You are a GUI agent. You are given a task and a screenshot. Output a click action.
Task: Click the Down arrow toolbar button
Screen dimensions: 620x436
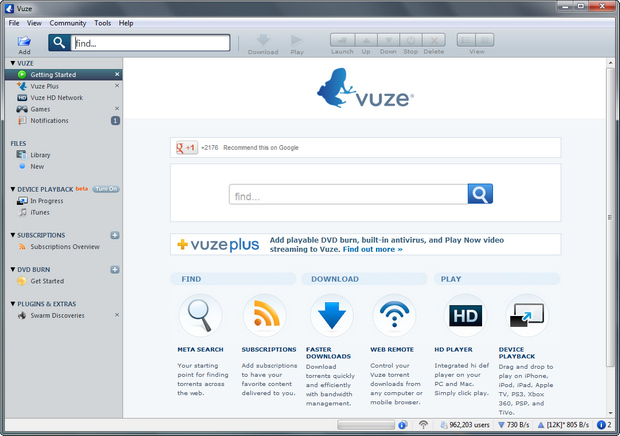(389, 40)
